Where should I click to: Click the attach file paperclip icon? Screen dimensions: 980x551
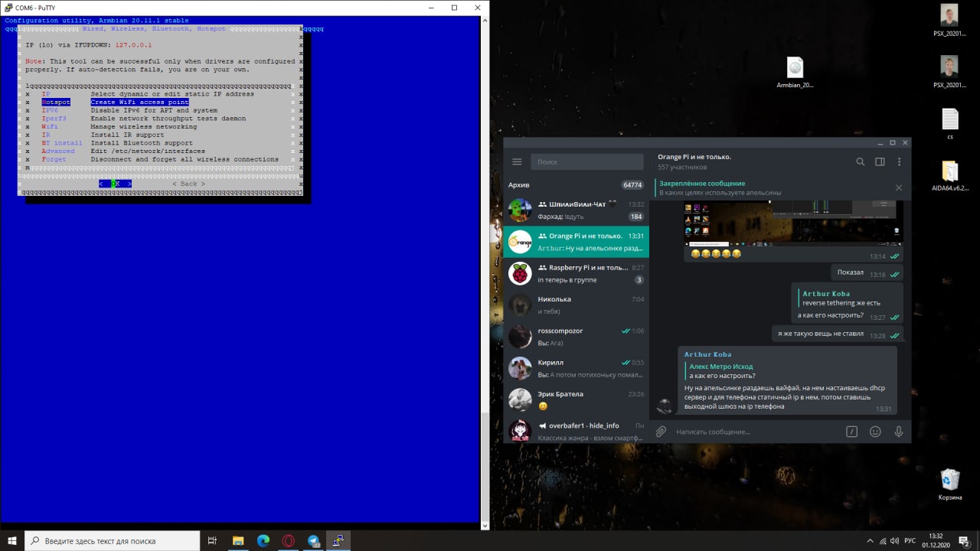point(661,432)
